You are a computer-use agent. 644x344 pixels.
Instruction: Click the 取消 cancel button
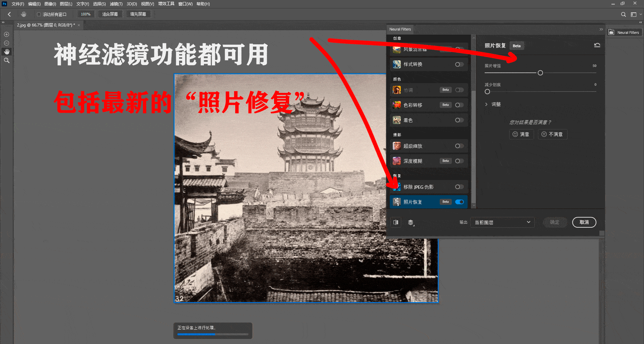pyautogui.click(x=584, y=222)
